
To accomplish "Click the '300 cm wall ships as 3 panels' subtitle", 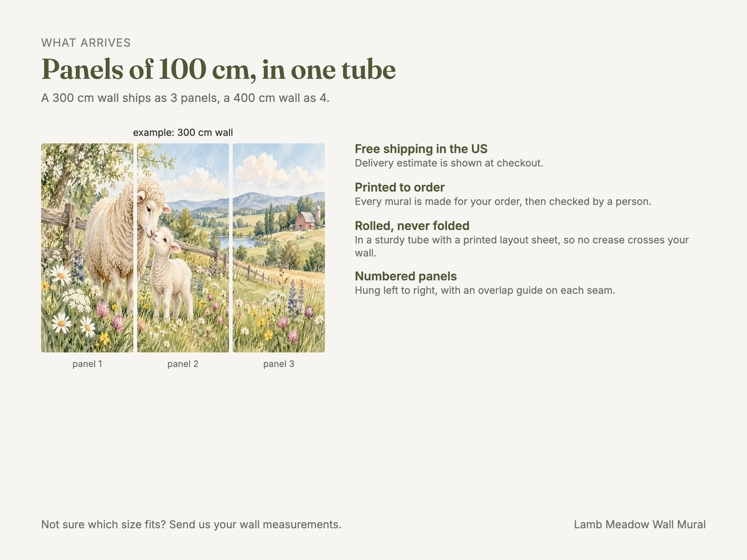I will pyautogui.click(x=186, y=98).
